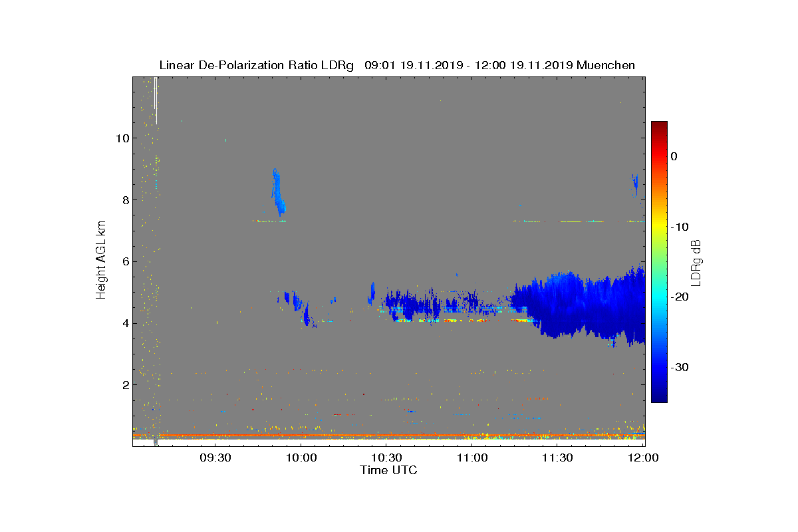Viewport: 798px width, 532px height.
Task: Click the height tick label 8
Action: coord(125,199)
